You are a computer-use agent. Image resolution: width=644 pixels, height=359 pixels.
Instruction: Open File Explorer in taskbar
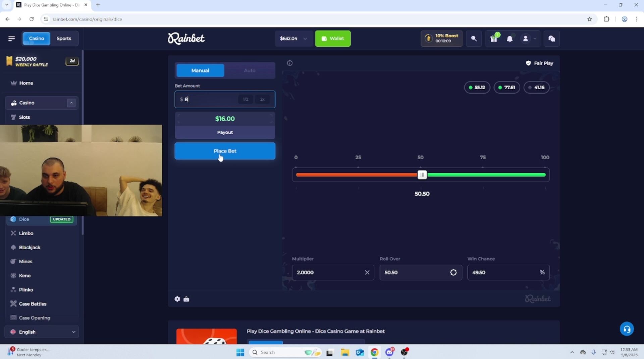pyautogui.click(x=345, y=352)
